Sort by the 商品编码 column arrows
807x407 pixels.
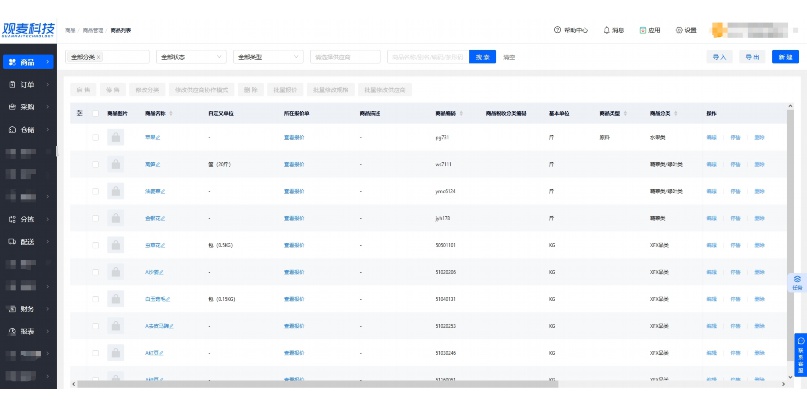click(461, 113)
